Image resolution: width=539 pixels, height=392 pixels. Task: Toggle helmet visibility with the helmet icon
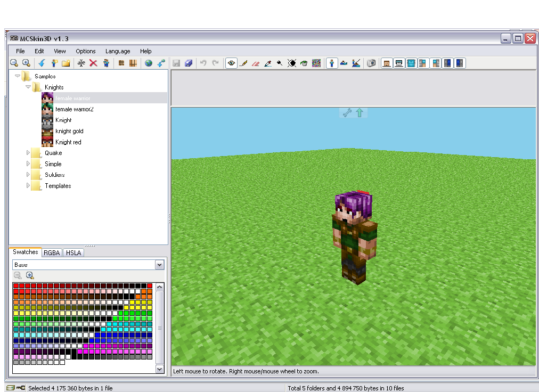coord(399,63)
